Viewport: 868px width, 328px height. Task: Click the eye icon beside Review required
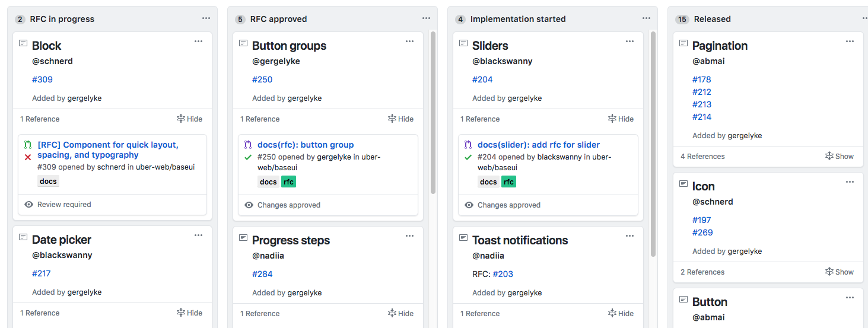(x=28, y=205)
